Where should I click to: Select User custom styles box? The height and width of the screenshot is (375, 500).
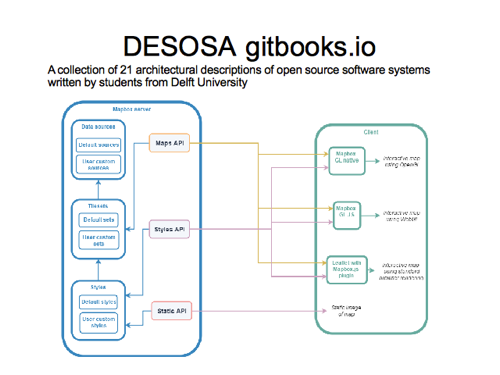coord(99,322)
